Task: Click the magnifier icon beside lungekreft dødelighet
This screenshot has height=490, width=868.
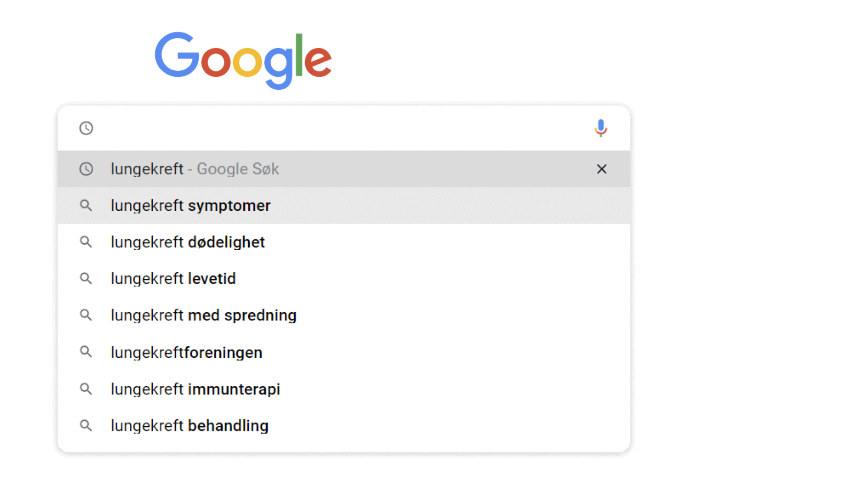Action: (x=86, y=242)
